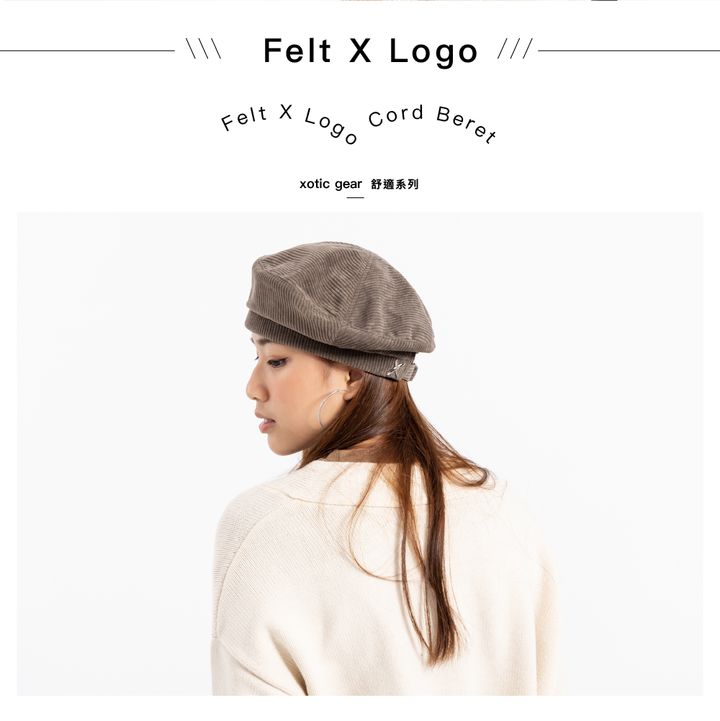The height and width of the screenshot is (721, 720).
Task: Click the 舒適系列 series label
Action: click(394, 184)
